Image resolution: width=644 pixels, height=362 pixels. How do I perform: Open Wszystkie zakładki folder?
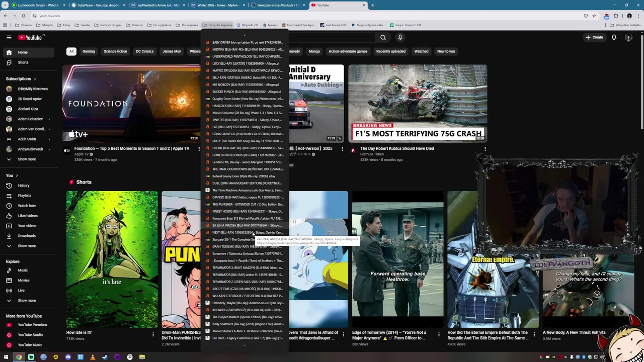point(625,25)
